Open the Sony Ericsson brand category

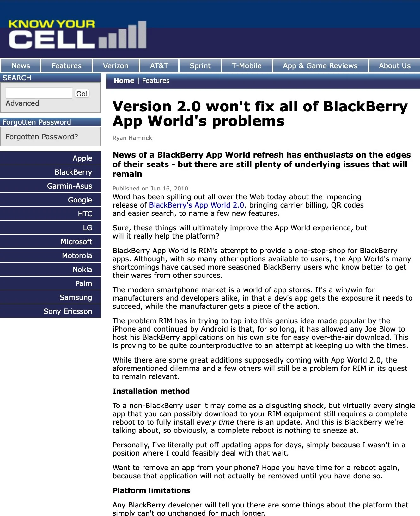(51, 311)
